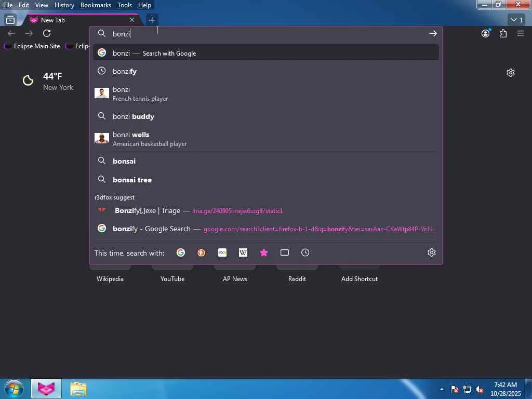
Task: Open search settings gear in dropdown
Action: pos(432,252)
